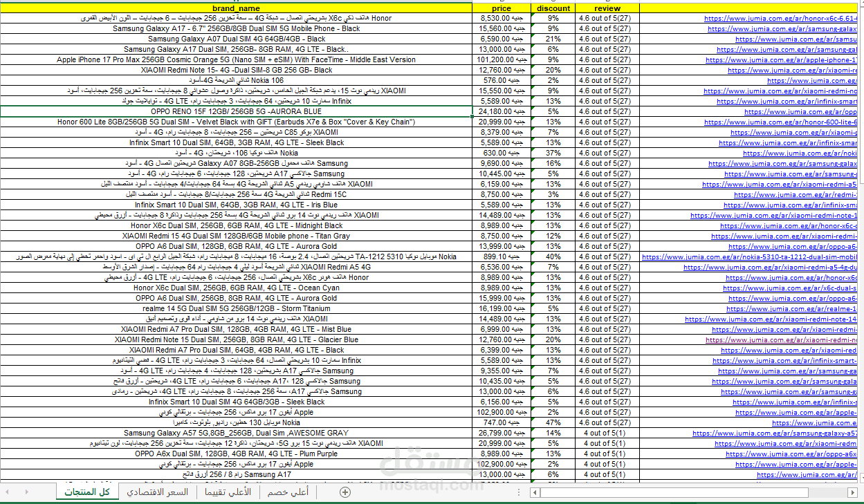
Task: Select the 14% discount cell
Action: point(553,433)
